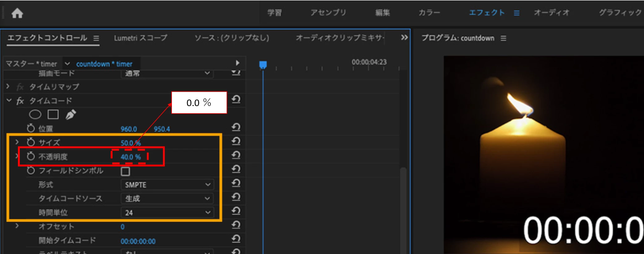Image resolution: width=644 pixels, height=254 pixels.
Task: Open the プログラム: countdown panel menu
Action: [x=503, y=38]
